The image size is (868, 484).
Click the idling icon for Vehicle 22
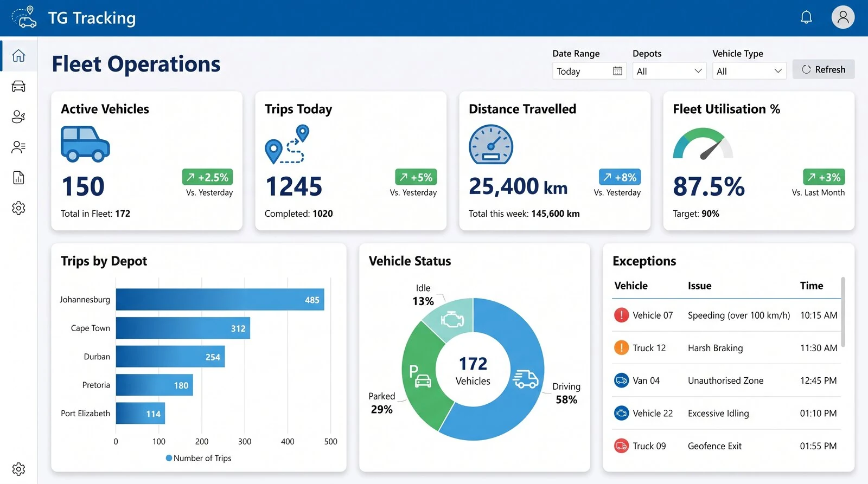[x=621, y=413]
